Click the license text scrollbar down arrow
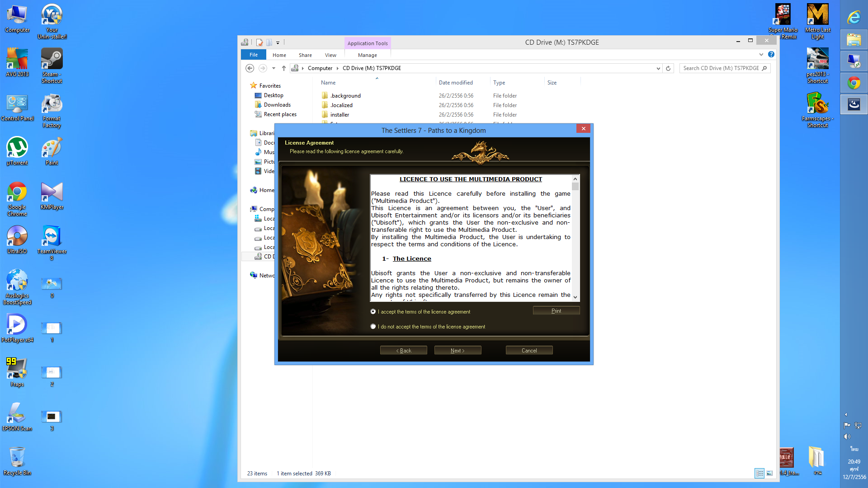Screen dimensions: 868x488 (575, 297)
